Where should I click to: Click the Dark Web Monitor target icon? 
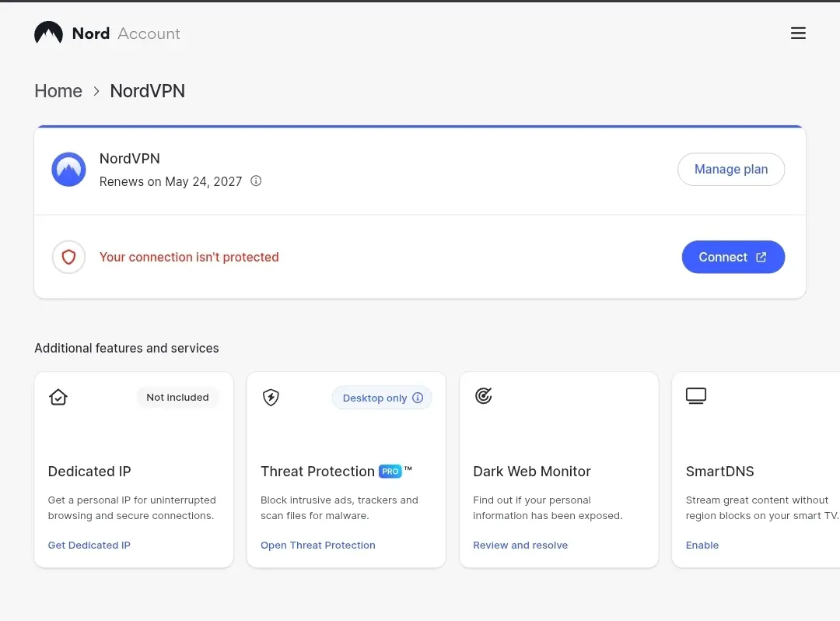tap(483, 396)
